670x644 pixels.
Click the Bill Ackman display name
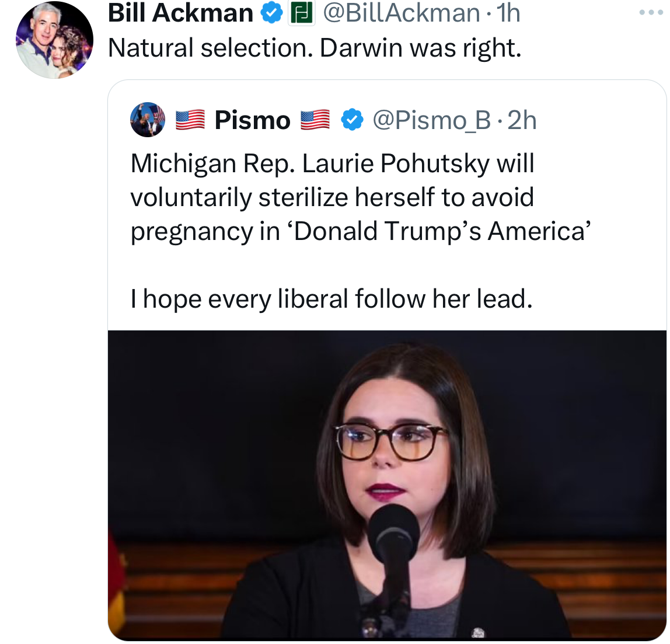(x=180, y=13)
